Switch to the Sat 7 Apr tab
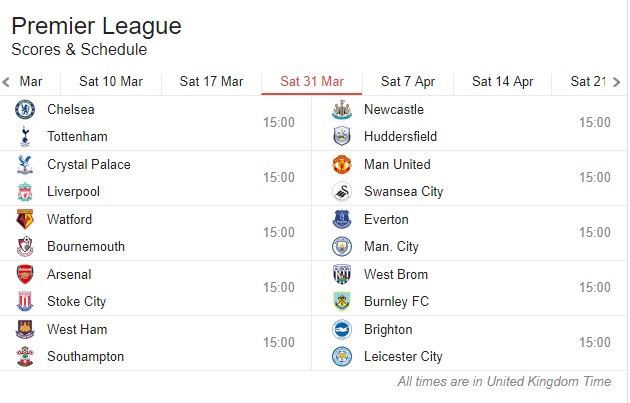This screenshot has width=630, height=403. (408, 82)
